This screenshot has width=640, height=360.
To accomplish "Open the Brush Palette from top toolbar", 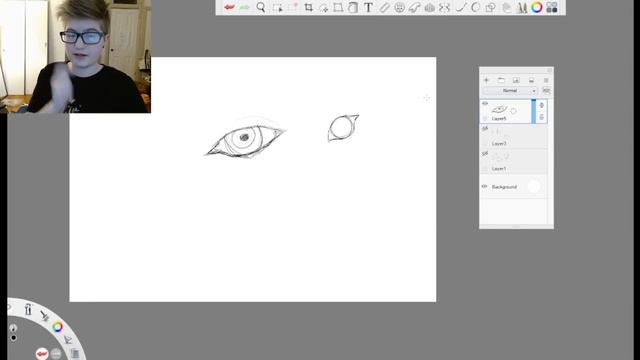I will [522, 7].
